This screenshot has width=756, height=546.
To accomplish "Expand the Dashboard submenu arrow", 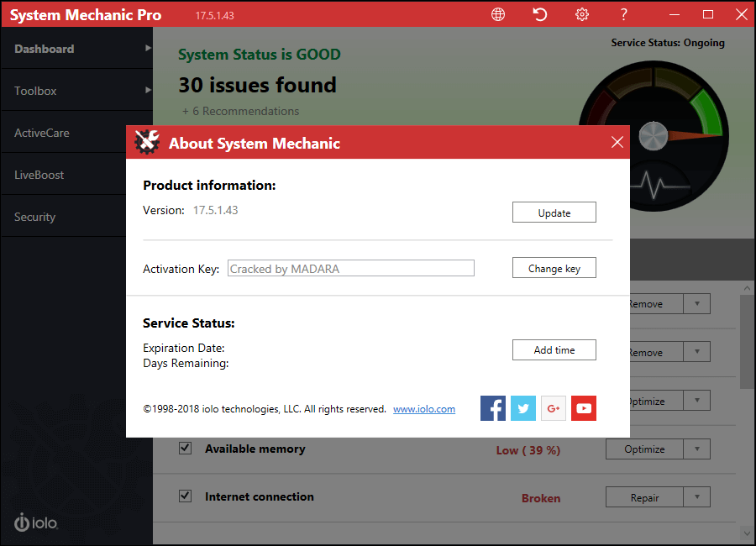I will point(148,48).
